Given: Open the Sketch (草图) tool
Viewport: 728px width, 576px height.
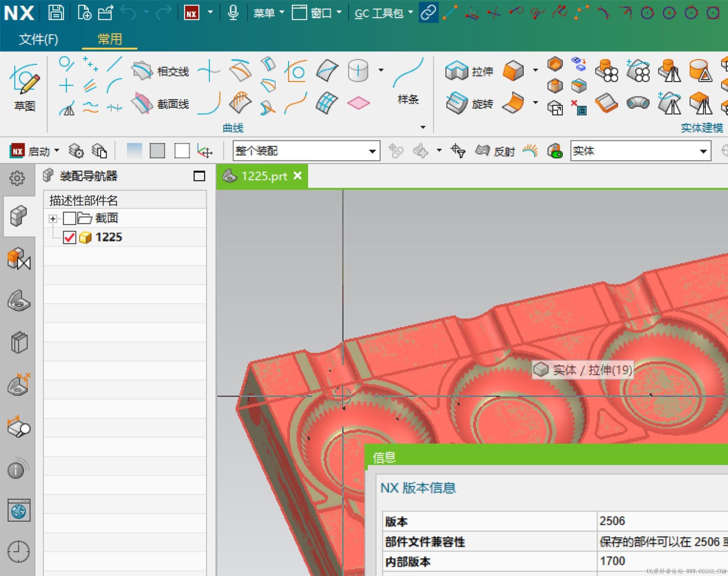Looking at the screenshot, I should click(25, 88).
